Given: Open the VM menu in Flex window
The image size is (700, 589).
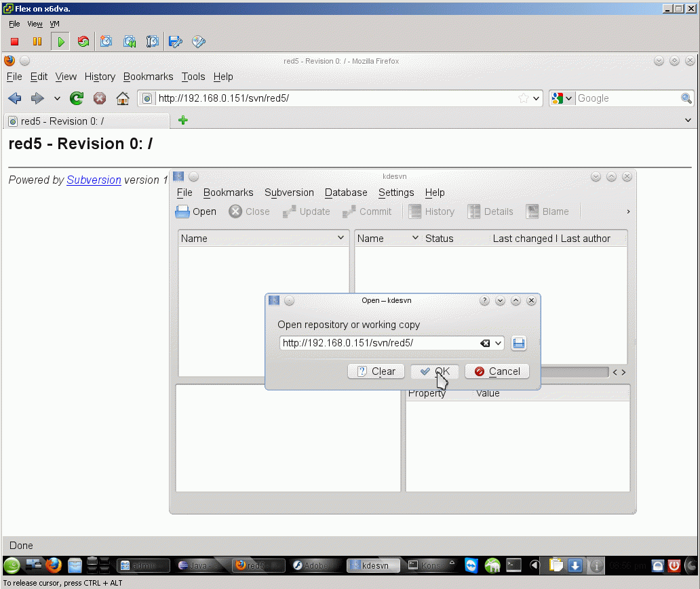Looking at the screenshot, I should point(54,24).
